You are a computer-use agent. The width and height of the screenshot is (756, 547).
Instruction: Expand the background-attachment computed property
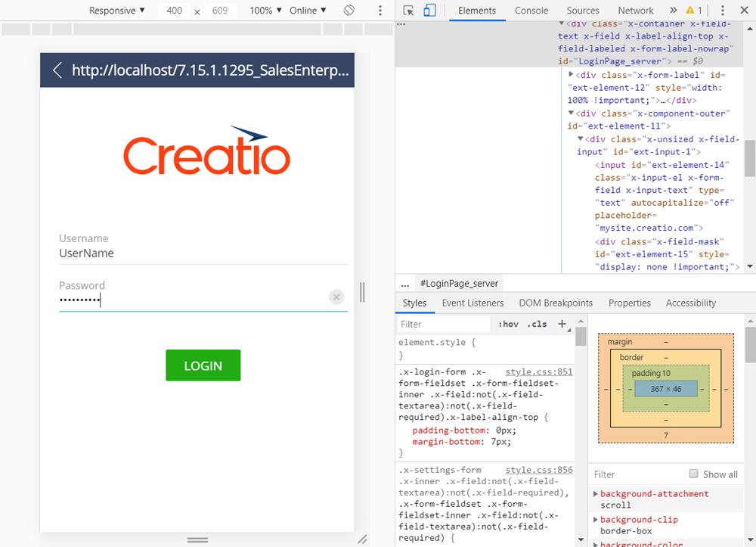[x=596, y=493]
